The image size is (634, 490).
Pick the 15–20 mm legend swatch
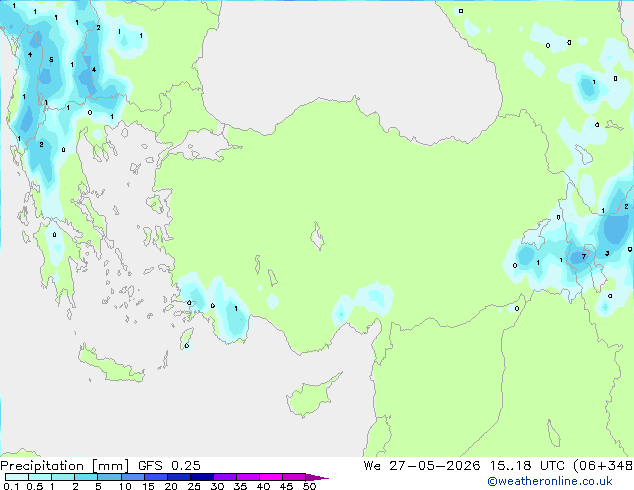[x=156, y=477]
